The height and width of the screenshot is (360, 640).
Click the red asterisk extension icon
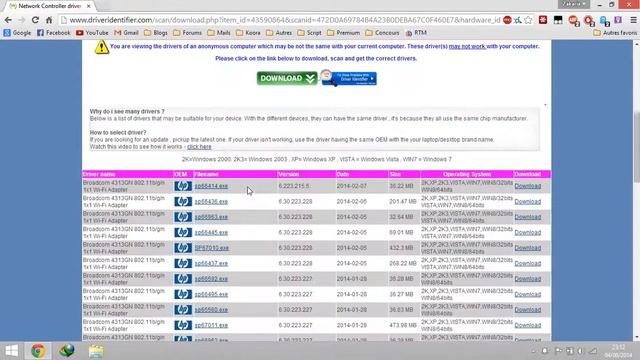click(x=543, y=20)
